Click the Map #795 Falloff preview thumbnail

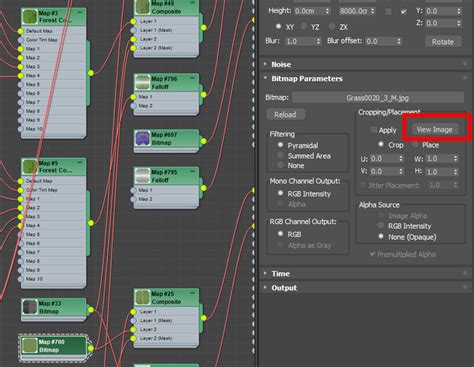(x=142, y=176)
